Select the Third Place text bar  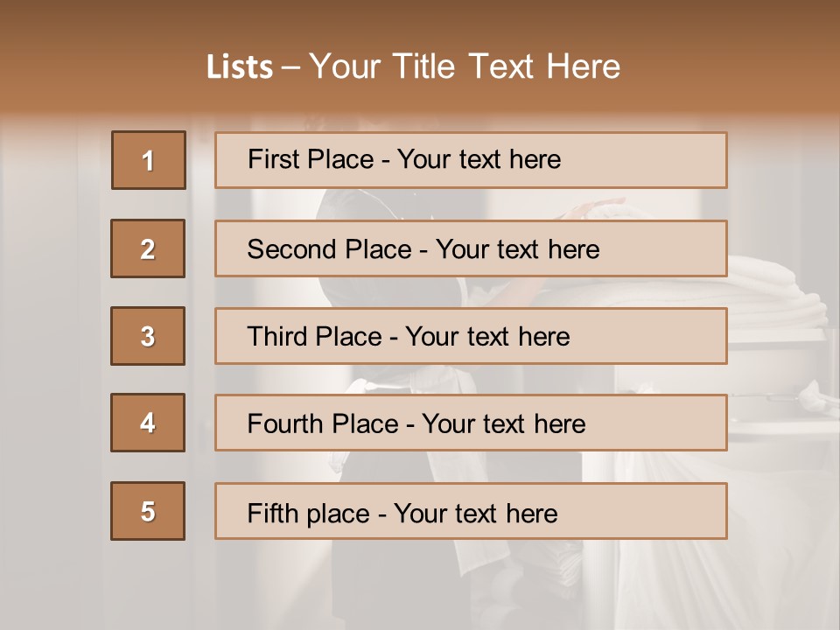(471, 336)
